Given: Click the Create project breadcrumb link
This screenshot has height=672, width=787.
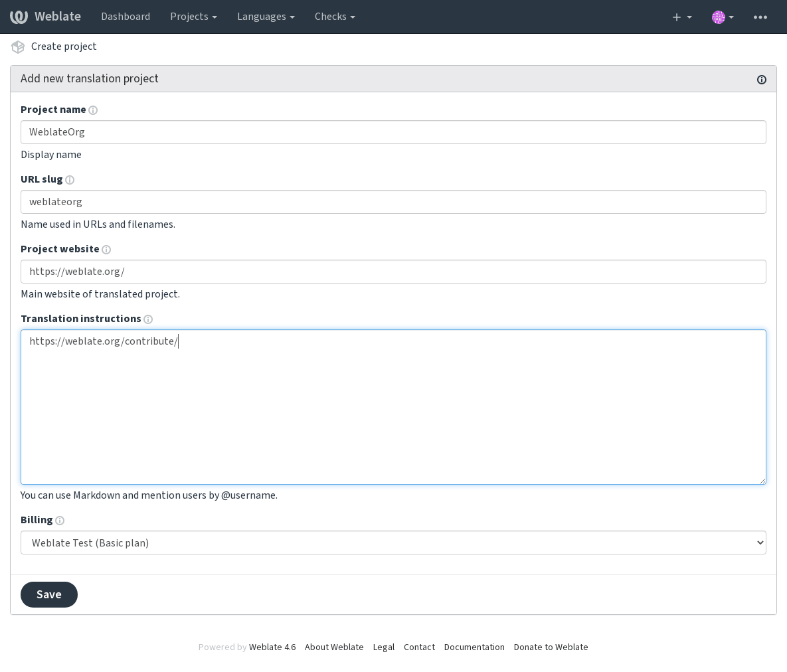Looking at the screenshot, I should pos(64,46).
